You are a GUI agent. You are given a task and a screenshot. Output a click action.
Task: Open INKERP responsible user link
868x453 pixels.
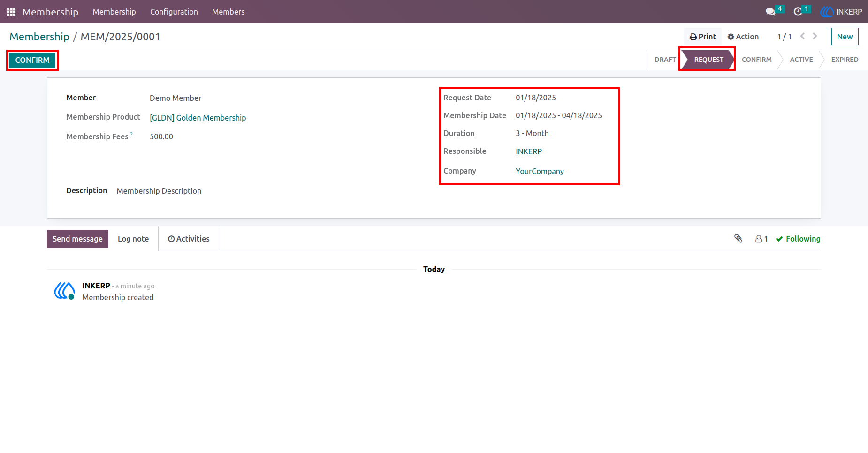(x=529, y=151)
